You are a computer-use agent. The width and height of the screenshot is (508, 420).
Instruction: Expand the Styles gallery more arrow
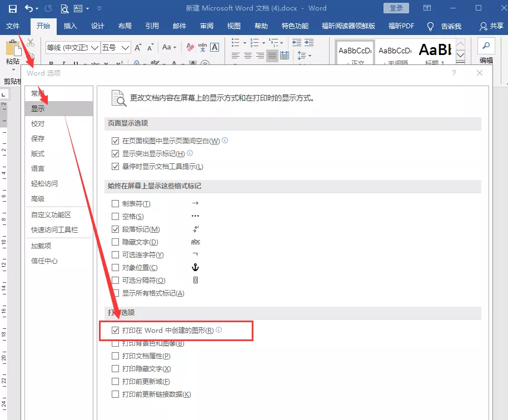pyautogui.click(x=460, y=62)
